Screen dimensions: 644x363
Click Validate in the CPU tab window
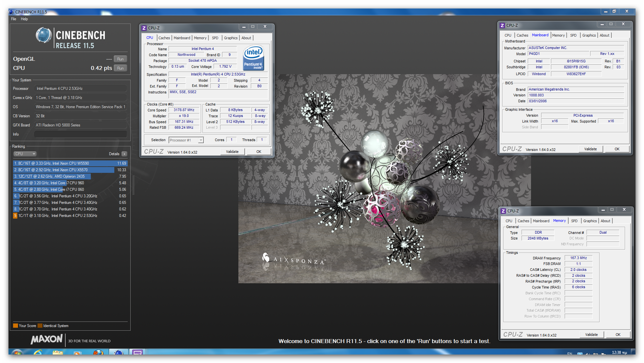coord(233,152)
